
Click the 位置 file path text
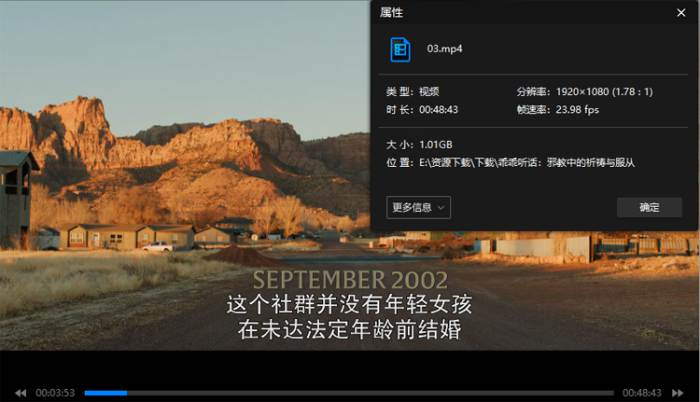click(527, 163)
